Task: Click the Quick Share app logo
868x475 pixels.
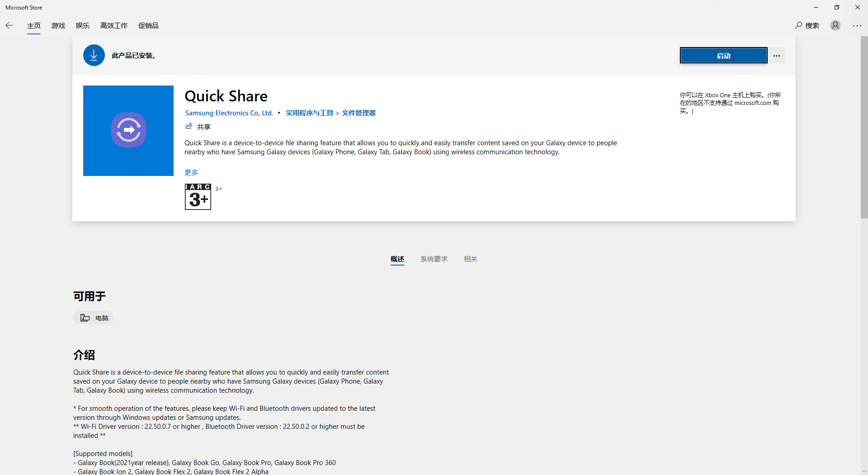Action: tap(128, 131)
